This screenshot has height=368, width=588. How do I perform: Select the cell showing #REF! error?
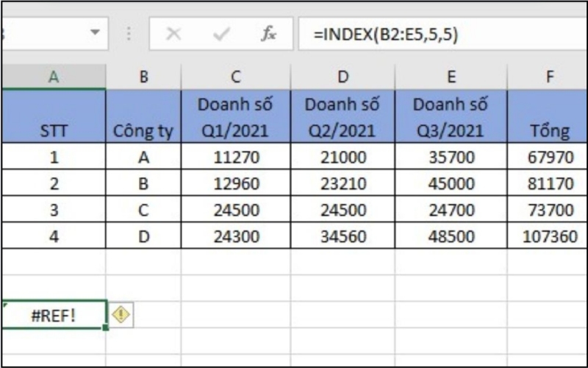tap(54, 315)
